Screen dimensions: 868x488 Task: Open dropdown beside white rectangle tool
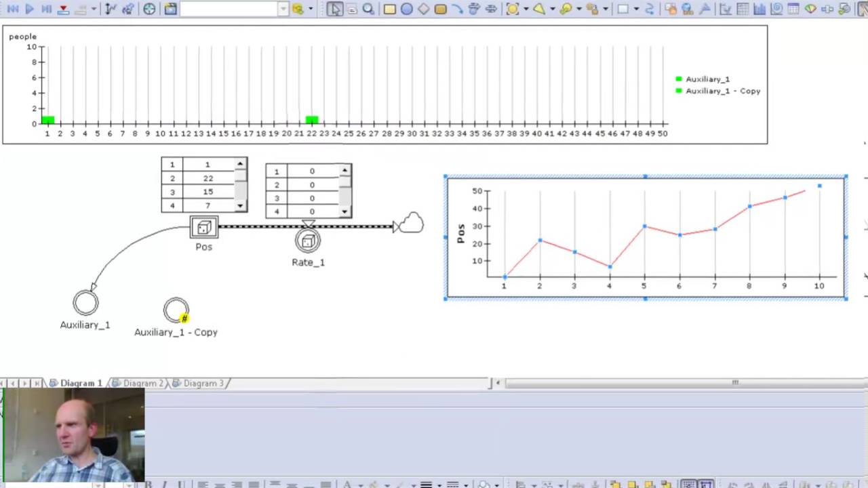[x=636, y=9]
